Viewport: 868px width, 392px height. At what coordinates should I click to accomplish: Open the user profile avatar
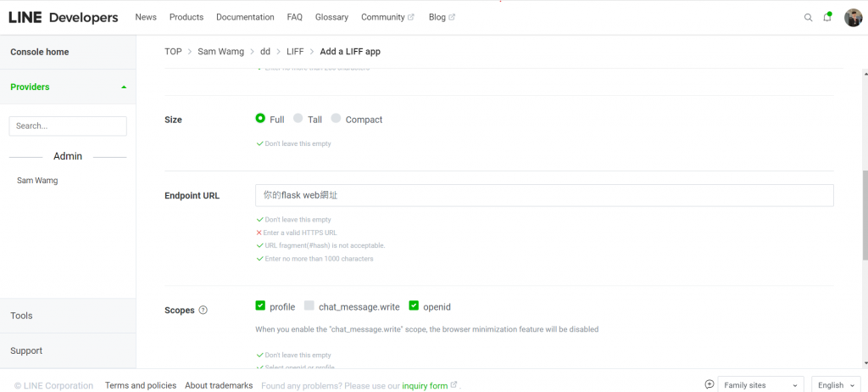coord(853,18)
